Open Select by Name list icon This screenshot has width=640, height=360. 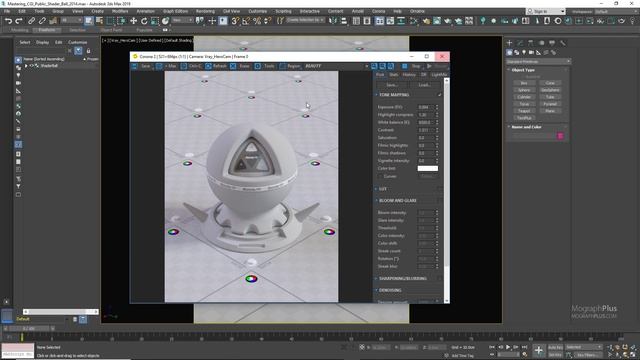(99, 21)
